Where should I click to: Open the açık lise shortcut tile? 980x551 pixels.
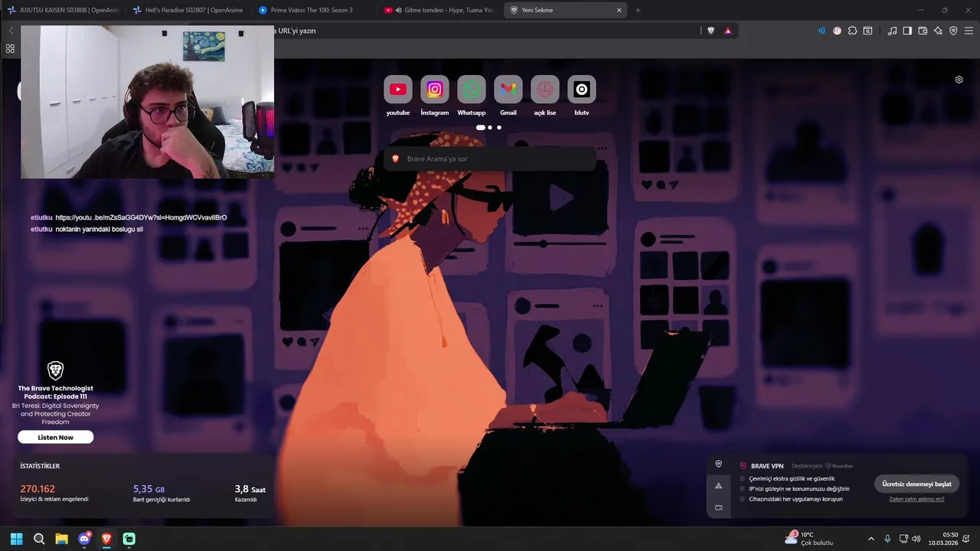pos(545,90)
